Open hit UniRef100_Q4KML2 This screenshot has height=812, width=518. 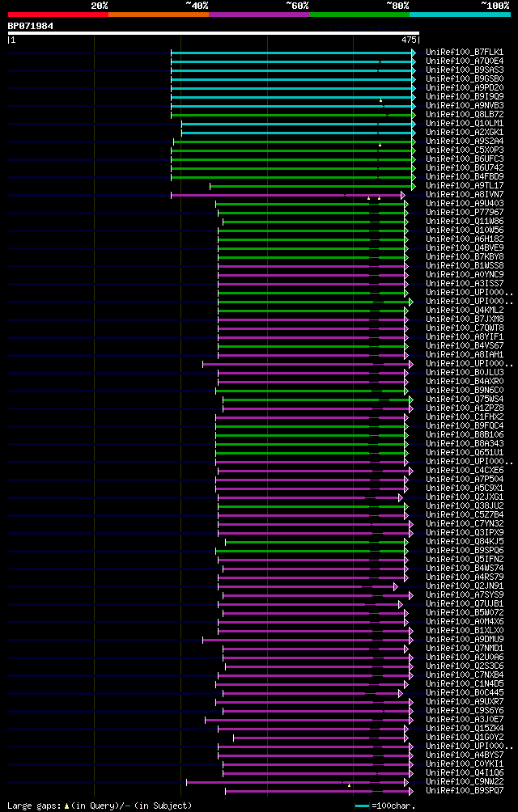coord(464,311)
